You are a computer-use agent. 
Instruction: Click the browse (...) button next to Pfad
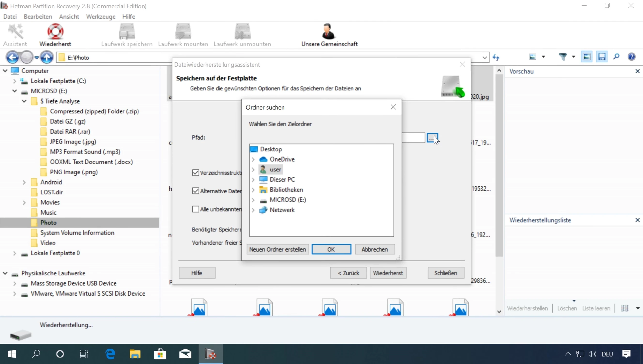click(432, 138)
